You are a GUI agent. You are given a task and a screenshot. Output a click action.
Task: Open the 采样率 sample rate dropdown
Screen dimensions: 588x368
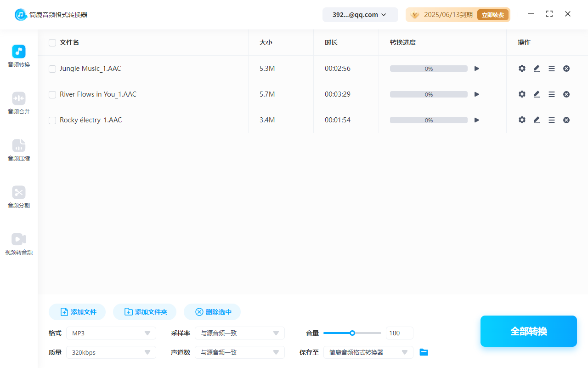pos(239,333)
